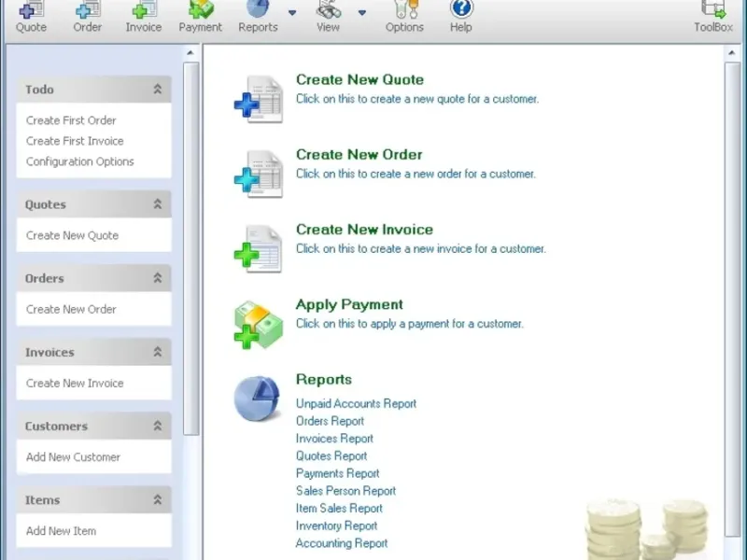
Task: Click the Create New Order heading
Action: [359, 154]
